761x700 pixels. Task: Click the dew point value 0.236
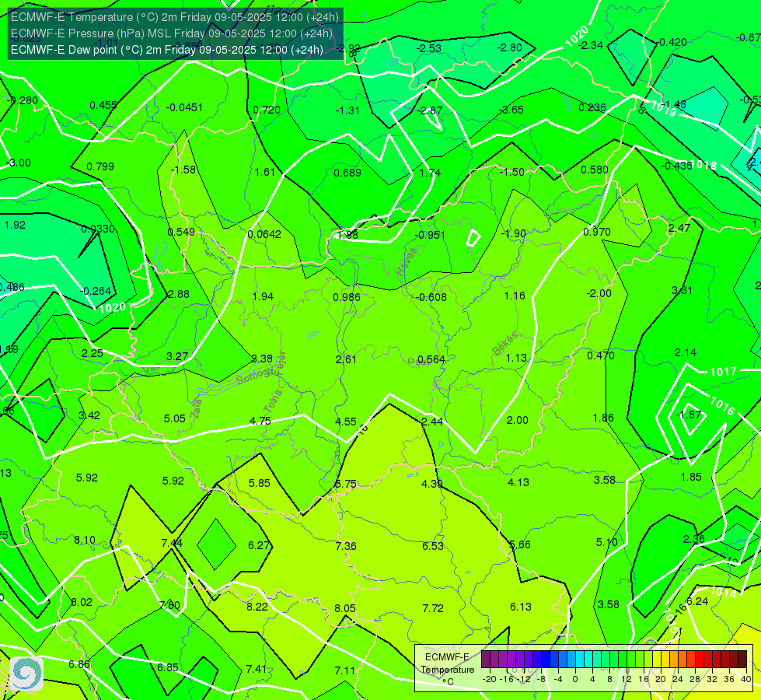[x=592, y=108]
